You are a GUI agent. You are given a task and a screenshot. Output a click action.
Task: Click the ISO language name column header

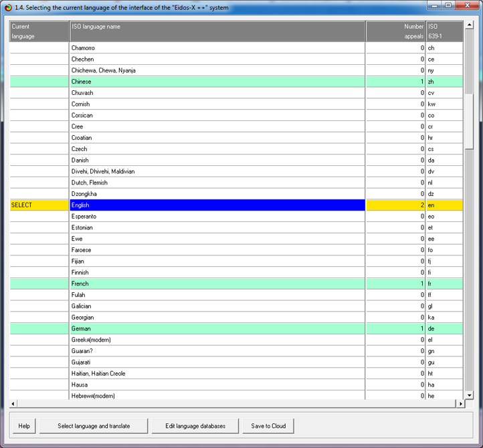pyautogui.click(x=217, y=31)
